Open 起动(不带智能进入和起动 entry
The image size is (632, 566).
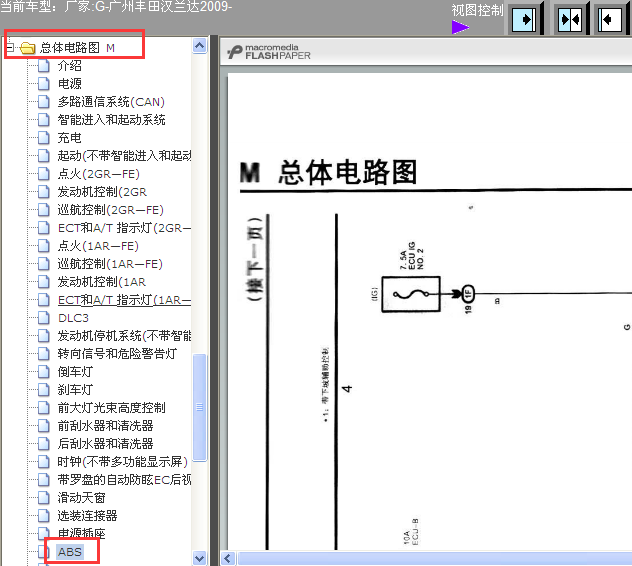(x=124, y=156)
